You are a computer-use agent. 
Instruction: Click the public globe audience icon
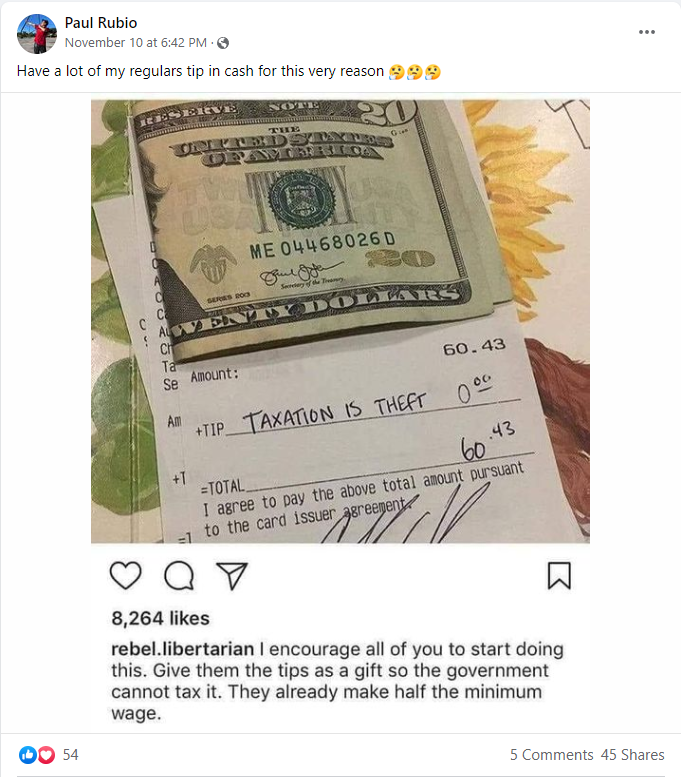point(223,43)
